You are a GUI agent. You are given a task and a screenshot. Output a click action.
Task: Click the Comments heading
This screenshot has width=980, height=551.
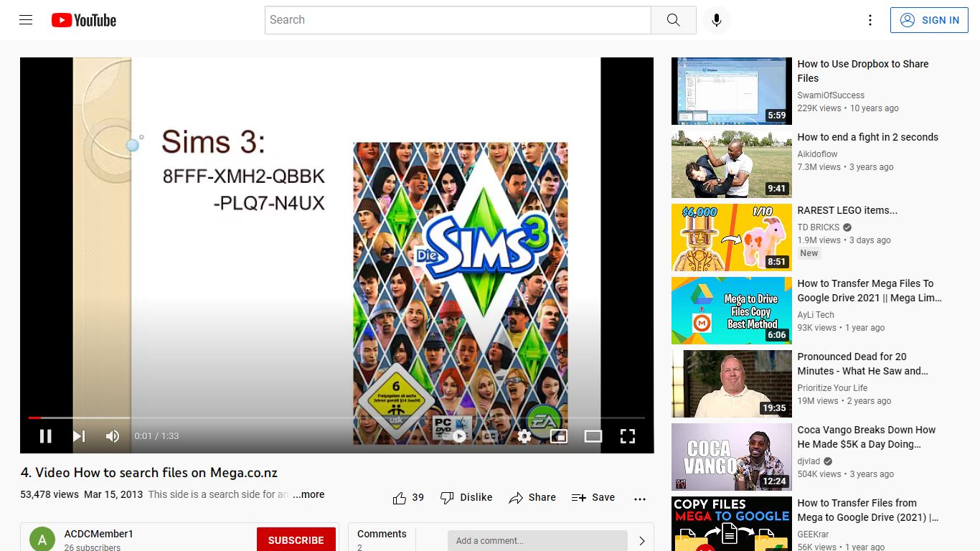(382, 534)
